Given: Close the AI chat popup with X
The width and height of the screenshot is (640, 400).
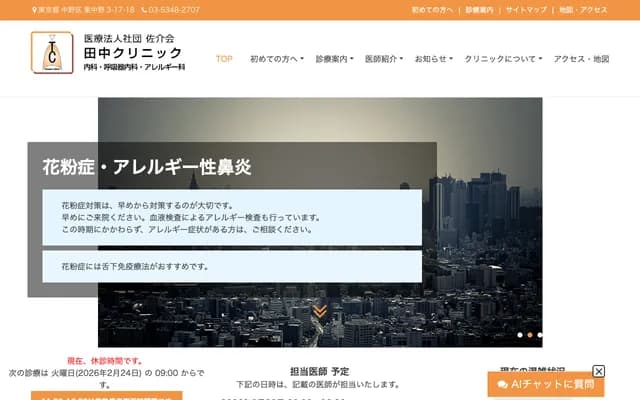Looking at the screenshot, I should [x=599, y=371].
